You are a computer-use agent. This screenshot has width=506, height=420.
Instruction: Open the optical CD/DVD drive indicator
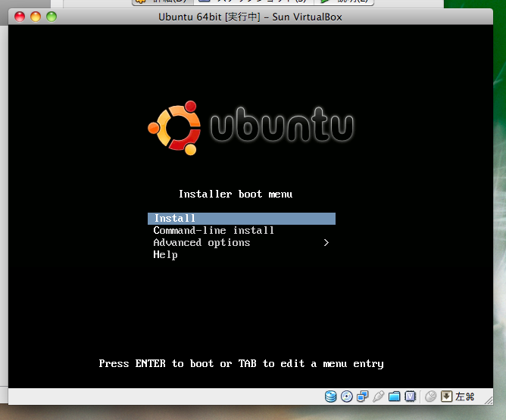coord(347,397)
